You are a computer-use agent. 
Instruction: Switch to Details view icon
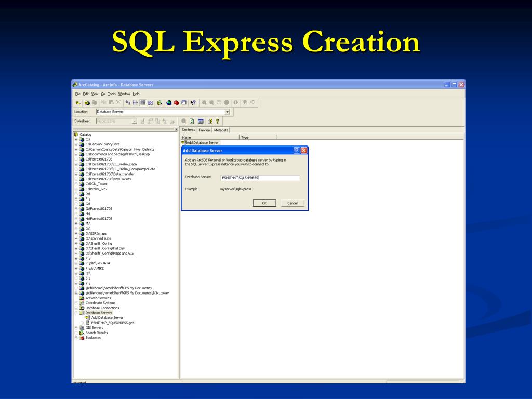point(143,102)
